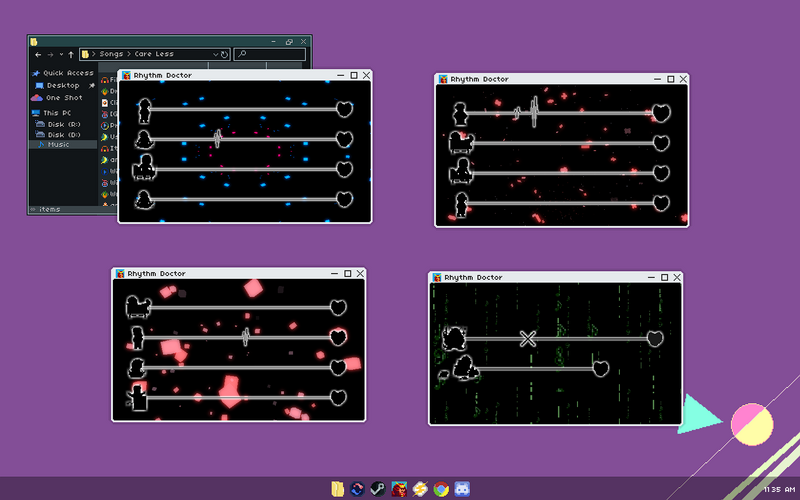
Task: Launch Chrome from the taskbar
Action: (x=441, y=489)
